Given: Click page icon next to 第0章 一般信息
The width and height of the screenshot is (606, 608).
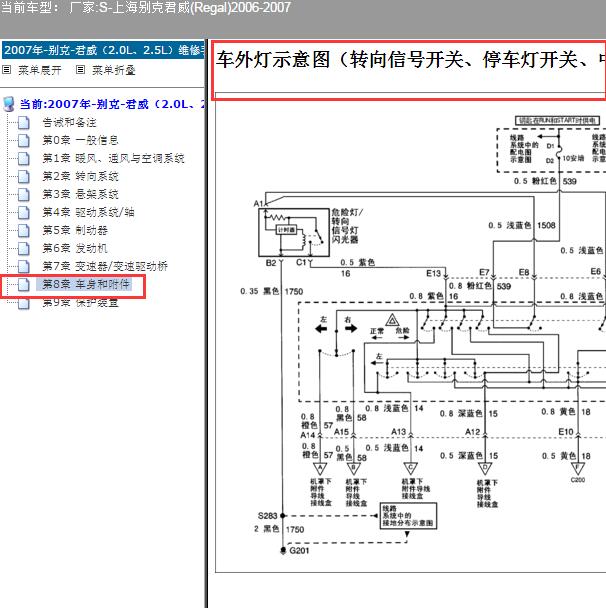Looking at the screenshot, I should click(x=24, y=140).
